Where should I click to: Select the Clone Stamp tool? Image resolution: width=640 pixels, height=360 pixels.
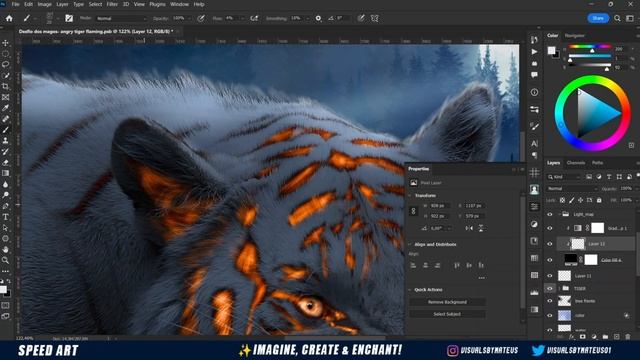click(x=5, y=140)
